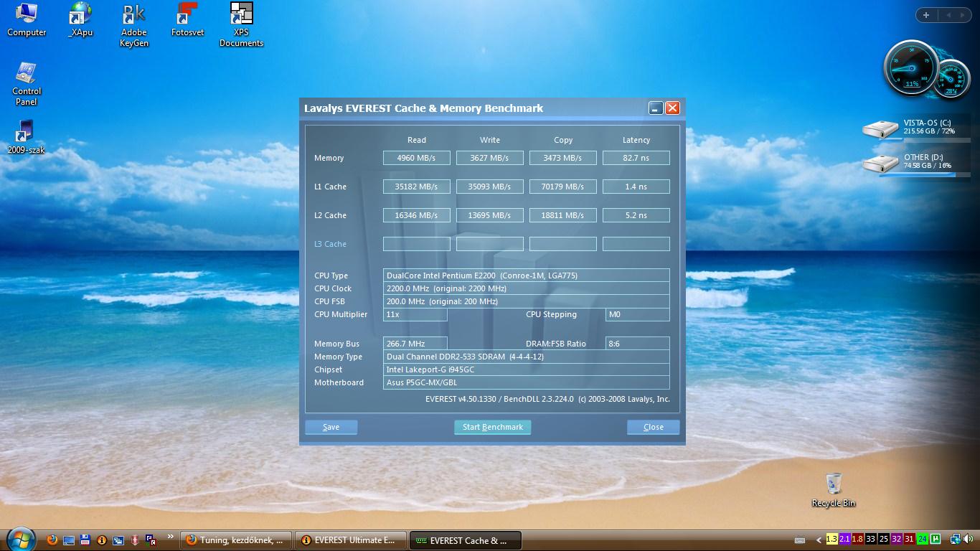Select the _XApu desktop shortcut
Image resolution: width=980 pixels, height=551 pixels.
coord(80,19)
